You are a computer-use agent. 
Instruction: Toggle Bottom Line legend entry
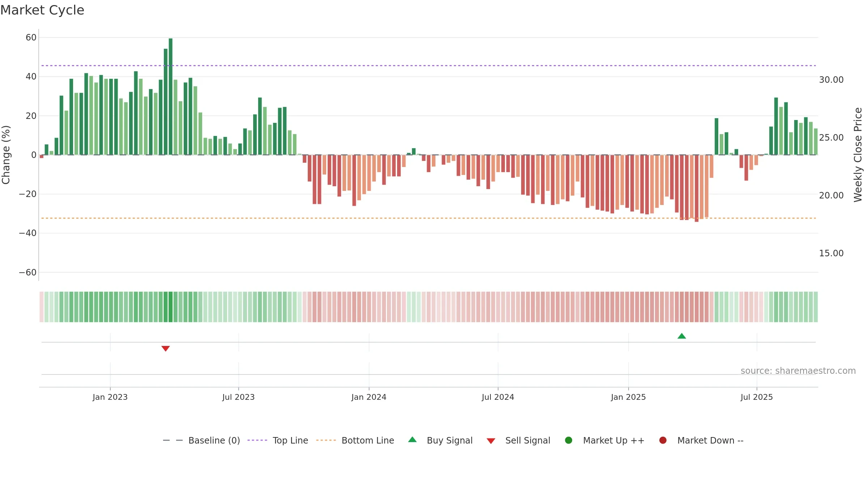355,440
